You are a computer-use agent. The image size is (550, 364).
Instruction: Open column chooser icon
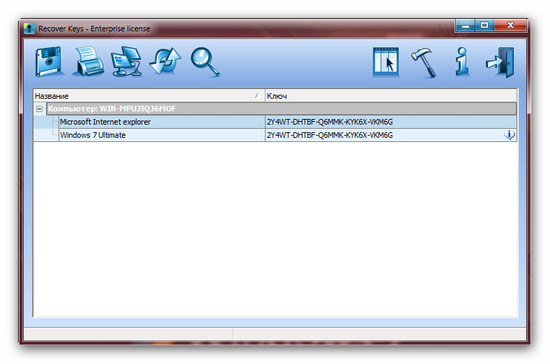point(386,62)
